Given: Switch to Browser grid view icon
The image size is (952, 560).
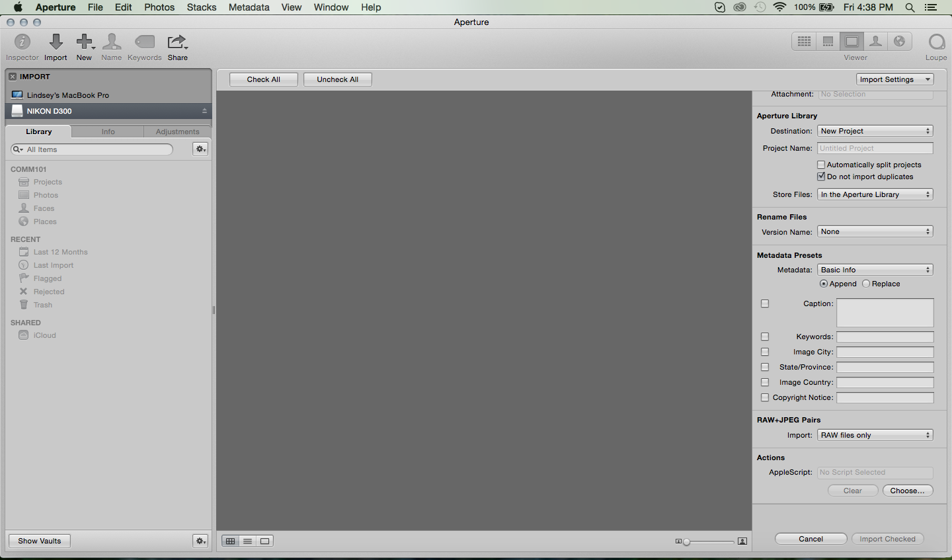Looking at the screenshot, I should pos(804,42).
